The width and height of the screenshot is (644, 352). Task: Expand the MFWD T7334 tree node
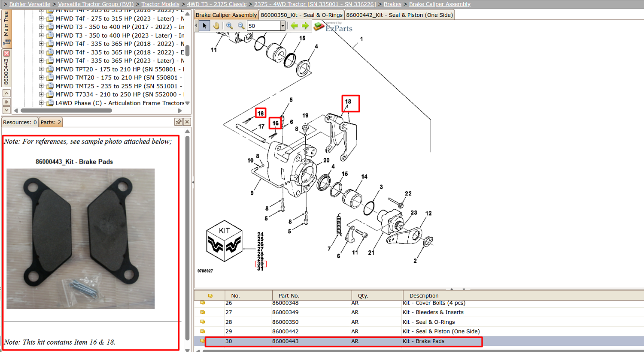point(41,94)
